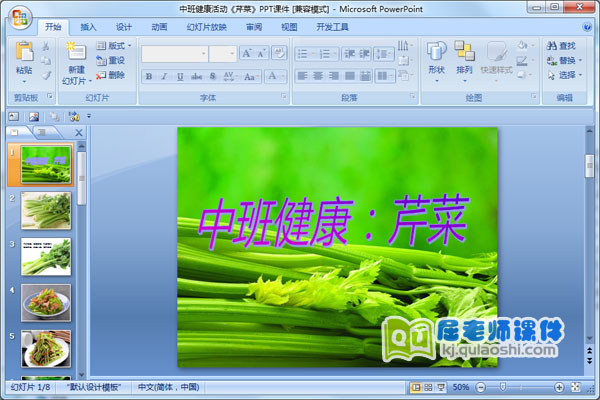Switch to the Animations ribbon tab
Image resolution: width=600 pixels, height=400 pixels.
coord(159,27)
